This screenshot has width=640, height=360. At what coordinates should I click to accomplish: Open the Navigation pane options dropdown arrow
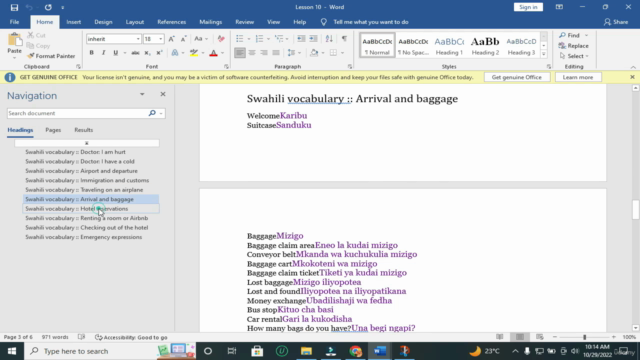tap(142, 94)
